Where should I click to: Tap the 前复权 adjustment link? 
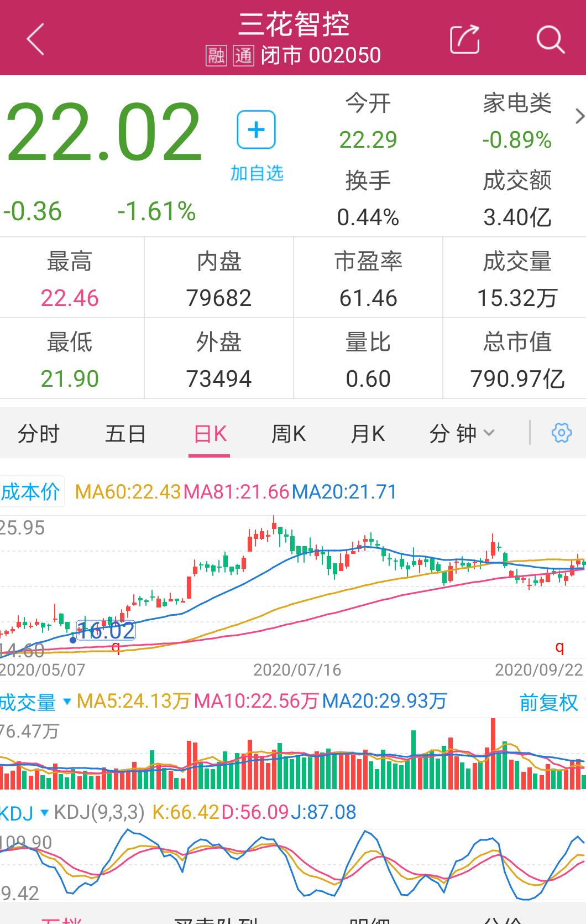pos(548,702)
